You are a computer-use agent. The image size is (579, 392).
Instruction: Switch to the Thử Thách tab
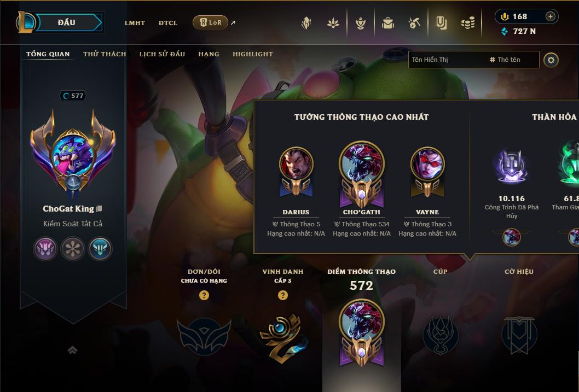click(105, 54)
